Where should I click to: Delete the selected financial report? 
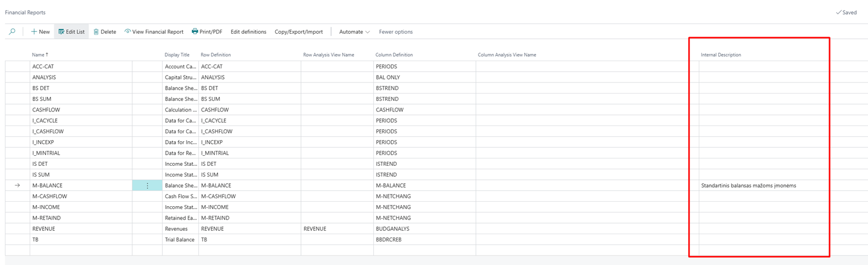(105, 32)
